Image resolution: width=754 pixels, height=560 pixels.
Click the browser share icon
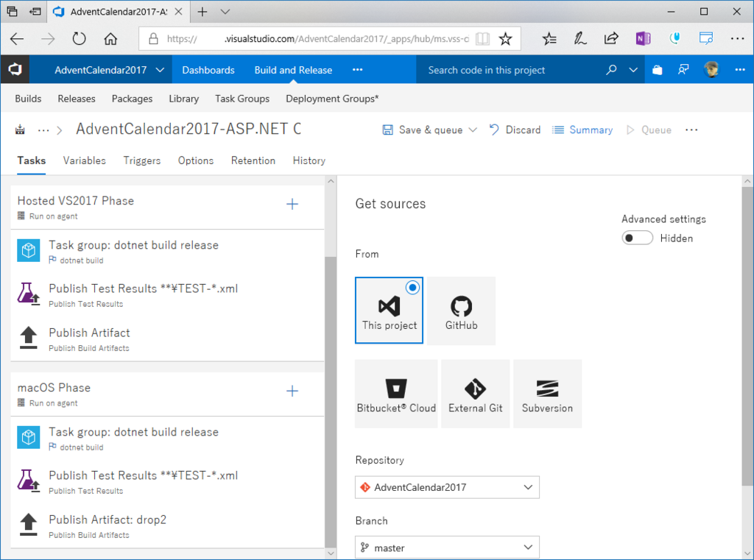[610, 39]
